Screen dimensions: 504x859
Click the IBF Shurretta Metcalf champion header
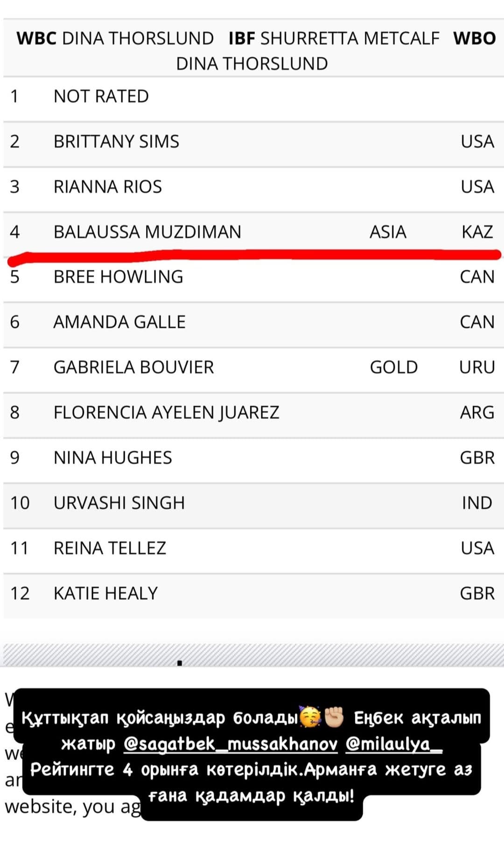(x=334, y=38)
